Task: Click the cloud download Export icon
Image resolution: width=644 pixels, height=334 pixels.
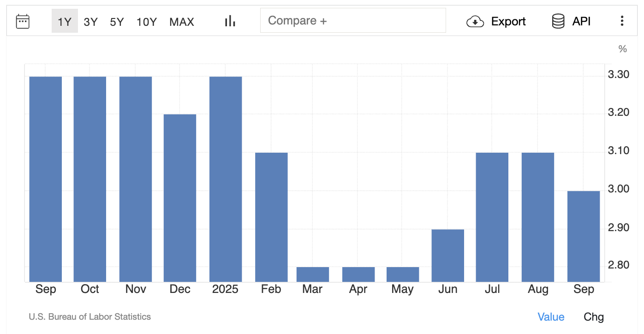Action: click(475, 21)
